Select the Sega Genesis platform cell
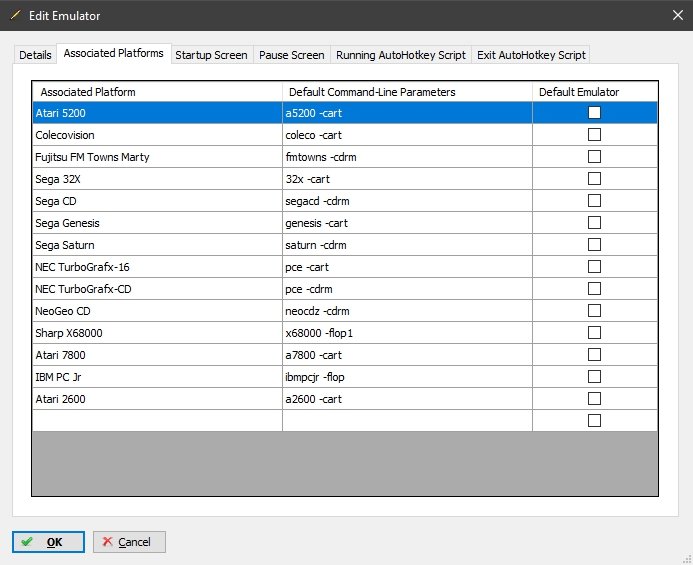The image size is (693, 565). click(157, 223)
